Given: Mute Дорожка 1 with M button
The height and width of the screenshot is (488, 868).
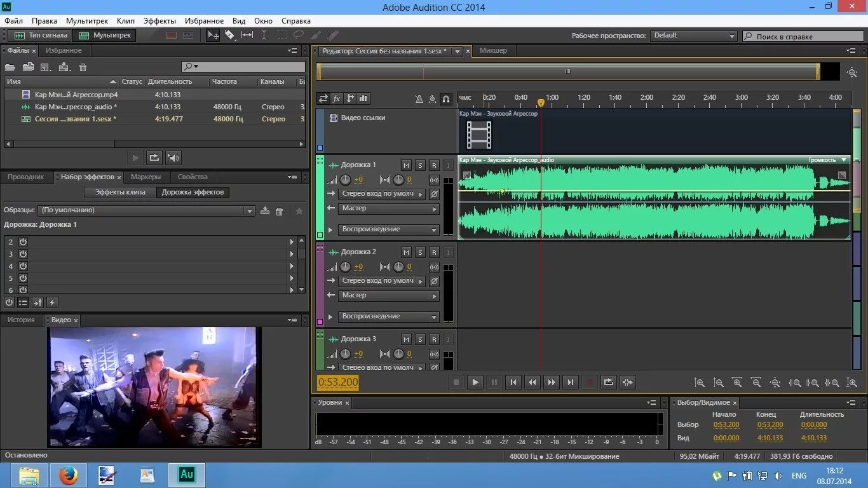Looking at the screenshot, I should coord(406,165).
